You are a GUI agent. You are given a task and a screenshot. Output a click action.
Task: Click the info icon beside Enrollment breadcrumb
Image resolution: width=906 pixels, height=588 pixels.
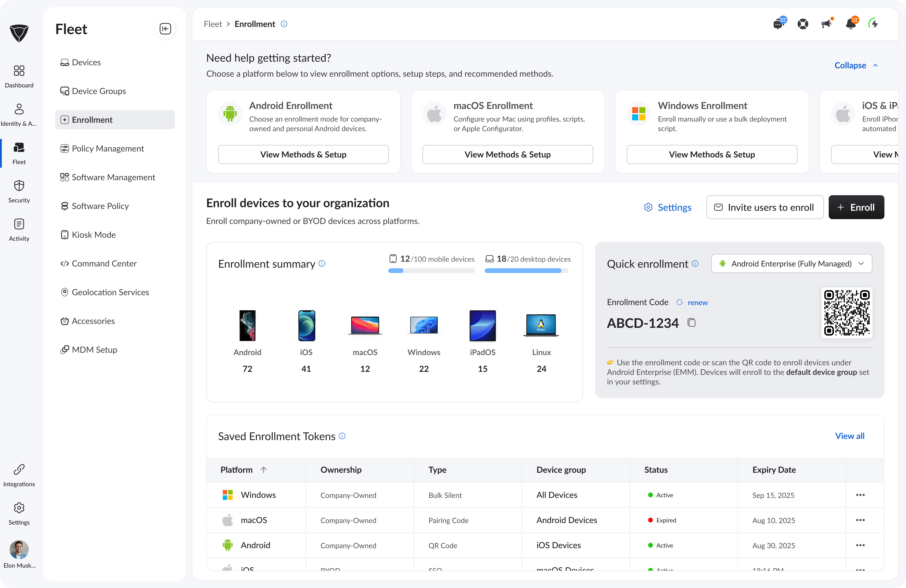284,24
